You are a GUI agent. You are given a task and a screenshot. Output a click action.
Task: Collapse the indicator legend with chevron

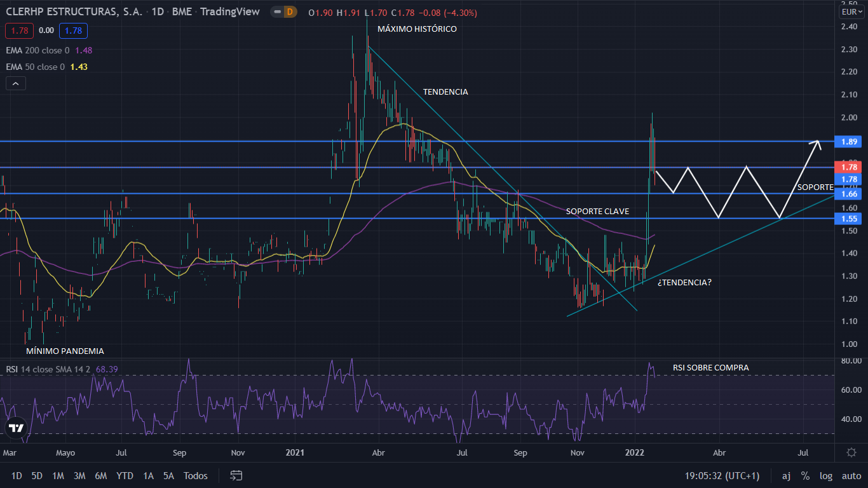point(16,83)
